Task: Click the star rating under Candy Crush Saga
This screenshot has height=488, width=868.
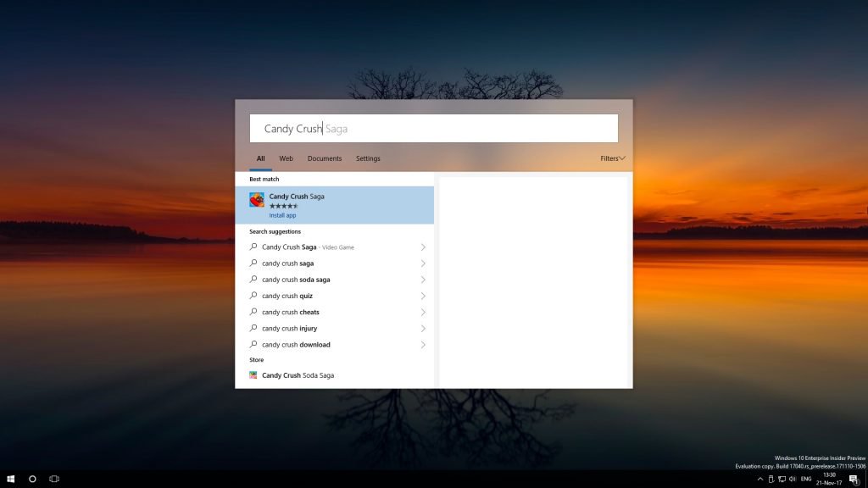Action: (283, 206)
